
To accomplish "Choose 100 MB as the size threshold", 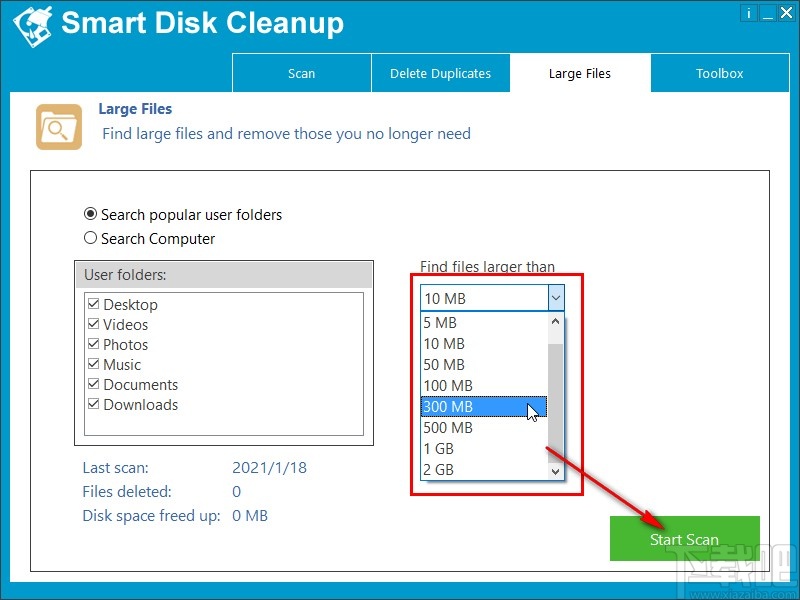I will click(484, 385).
